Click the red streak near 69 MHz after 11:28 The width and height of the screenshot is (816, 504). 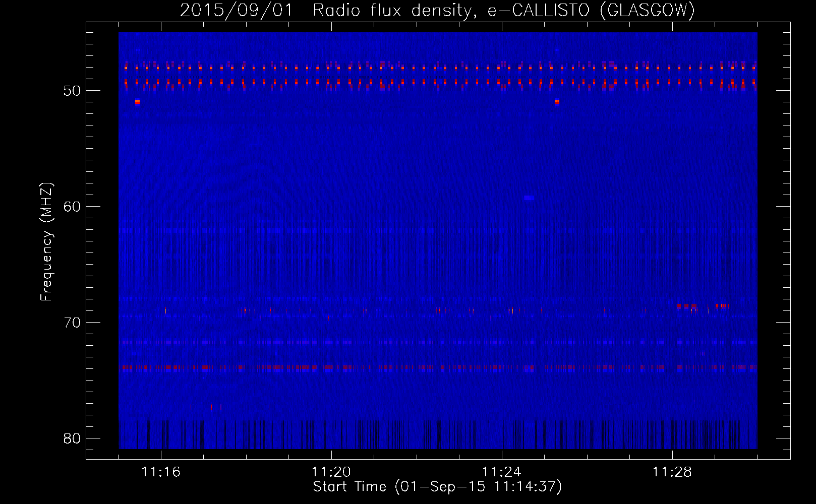click(x=687, y=306)
